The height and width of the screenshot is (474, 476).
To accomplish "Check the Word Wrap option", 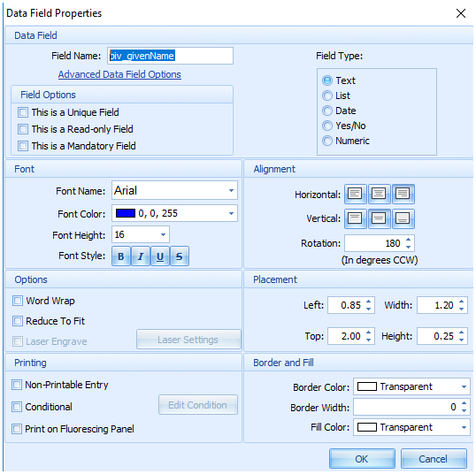I will [18, 301].
